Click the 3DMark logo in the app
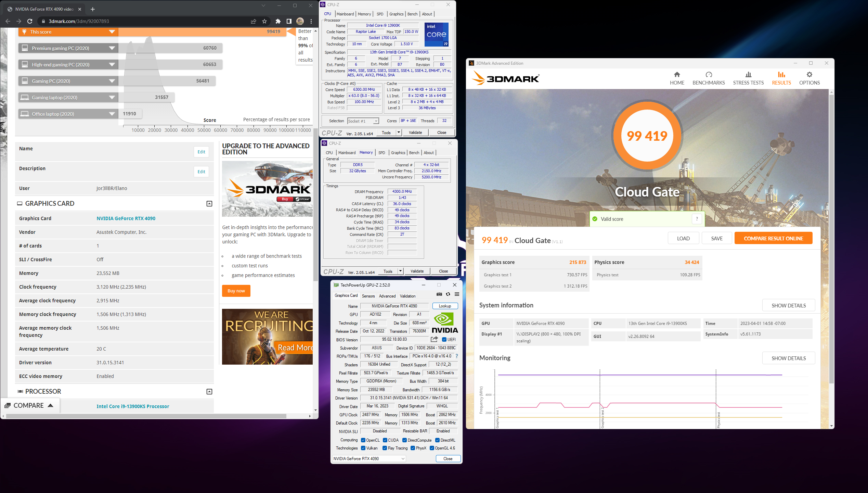 [x=505, y=78]
